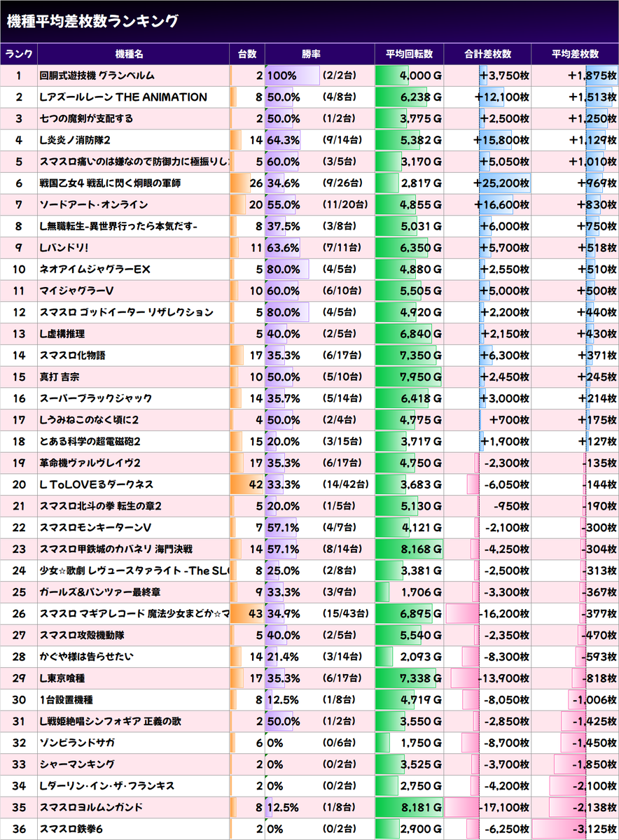This screenshot has height=840, width=619.
Task: Click スマスロ甲鉄城のカバネリ 海門決戦 name
Action: coord(115,549)
